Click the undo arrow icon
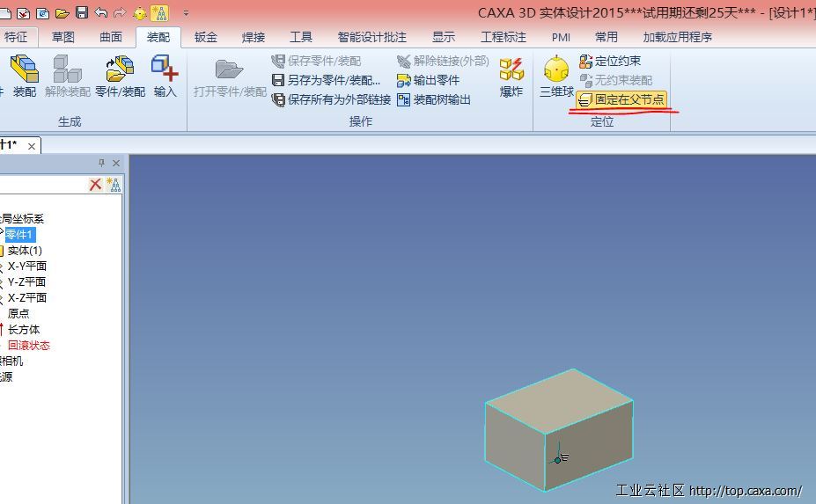The image size is (816, 504). (101, 12)
